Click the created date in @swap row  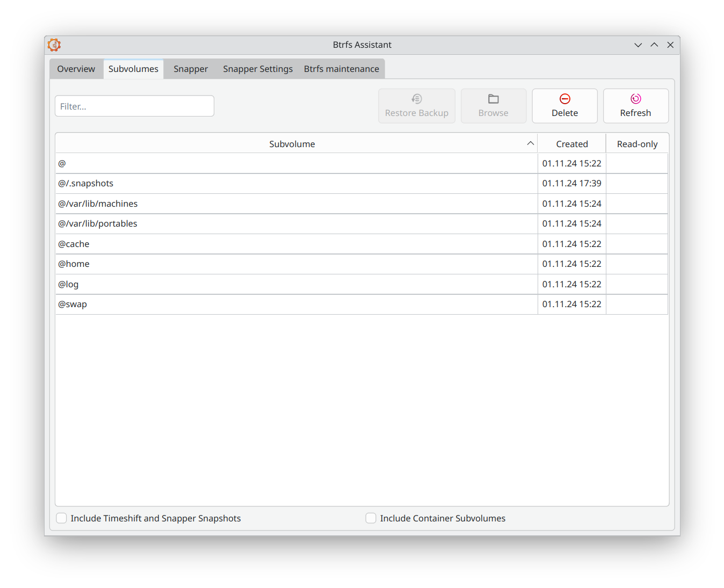pyautogui.click(x=572, y=304)
